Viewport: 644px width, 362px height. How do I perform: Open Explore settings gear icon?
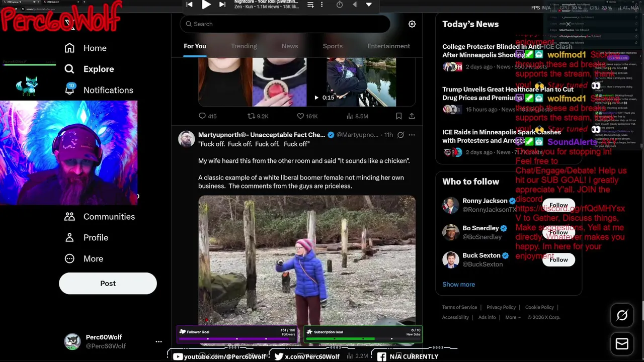point(412,24)
